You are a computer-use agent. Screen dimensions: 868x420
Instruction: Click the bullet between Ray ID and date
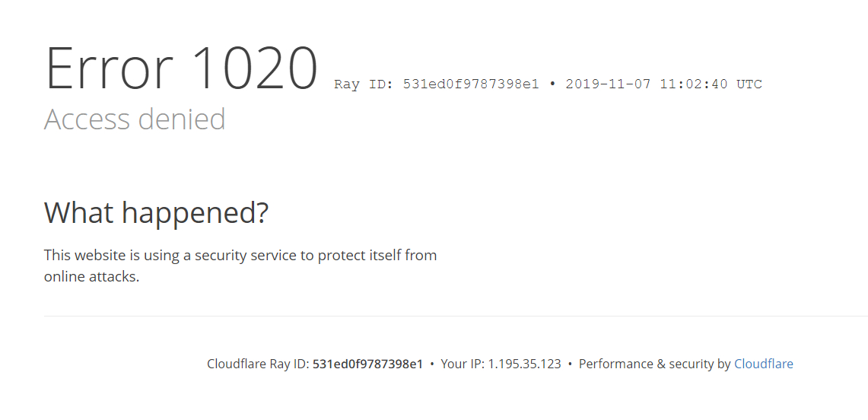pos(552,84)
